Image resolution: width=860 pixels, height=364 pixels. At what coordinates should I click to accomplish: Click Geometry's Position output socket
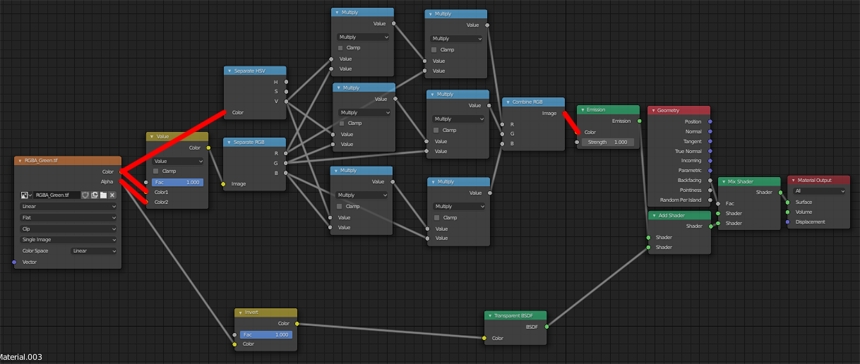710,121
